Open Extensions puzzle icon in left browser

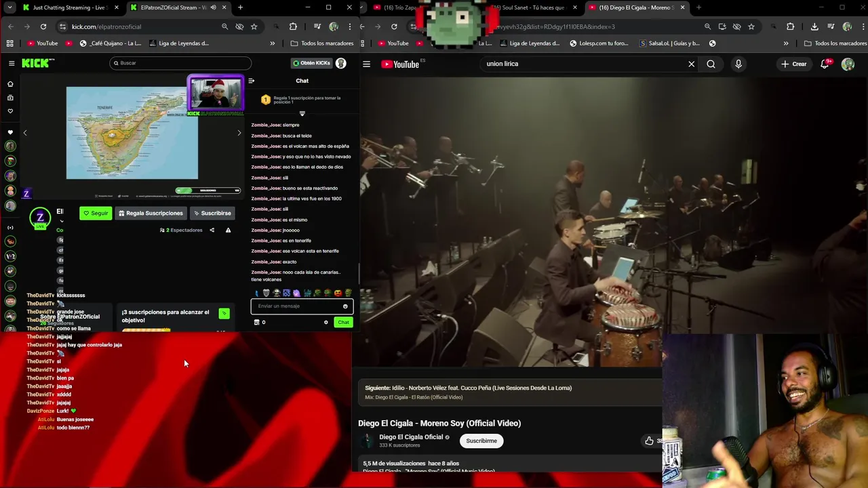[293, 26]
